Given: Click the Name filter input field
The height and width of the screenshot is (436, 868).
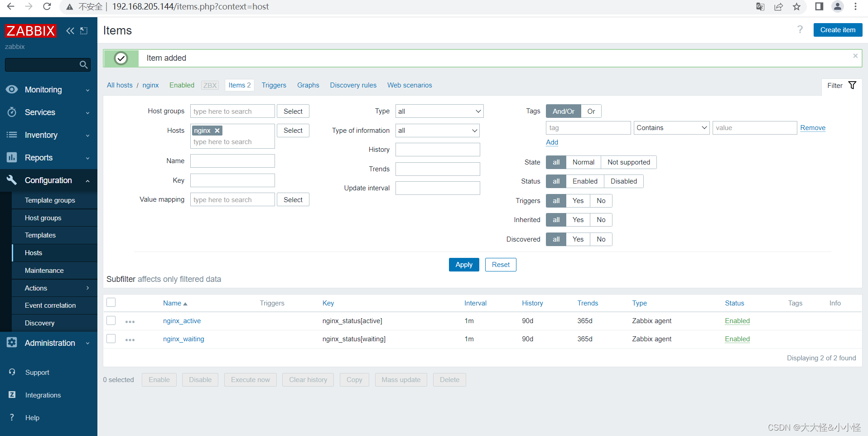Looking at the screenshot, I should point(232,161).
